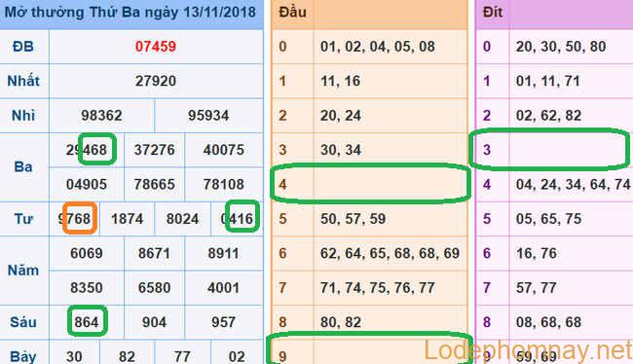
Task: Click the 'ĐB' row label
Action: (x=23, y=47)
